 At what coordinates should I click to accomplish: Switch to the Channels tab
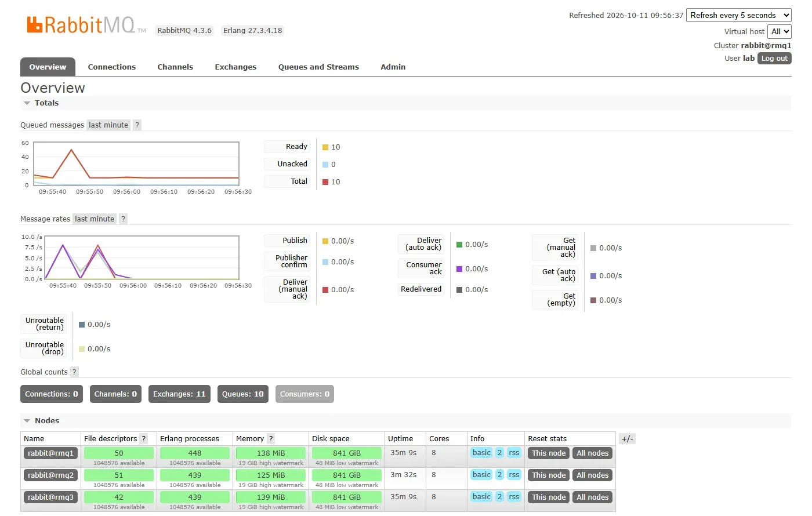pos(175,67)
